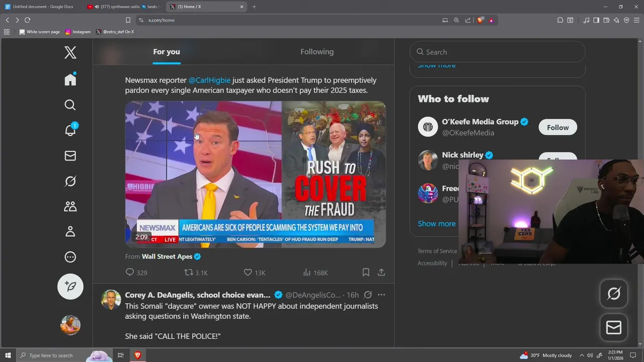
Task: Go back in browser
Action: 8,20
